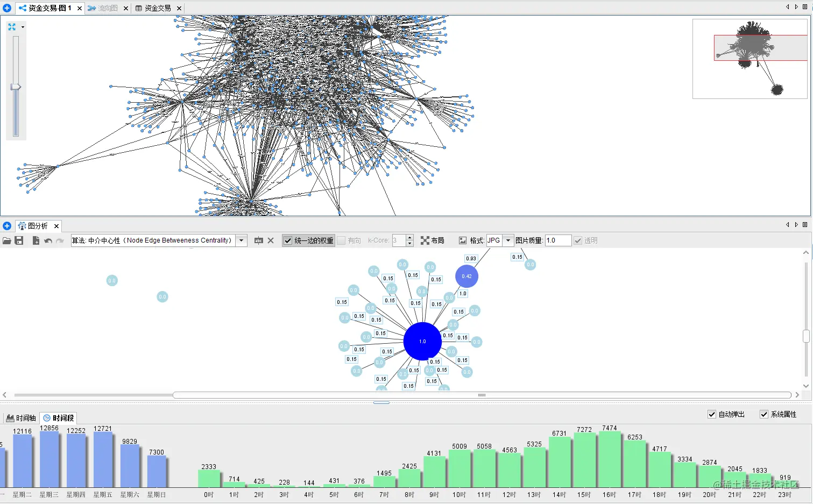Toggle the 统一边的权重 checkbox
The width and height of the screenshot is (813, 504).
288,240
